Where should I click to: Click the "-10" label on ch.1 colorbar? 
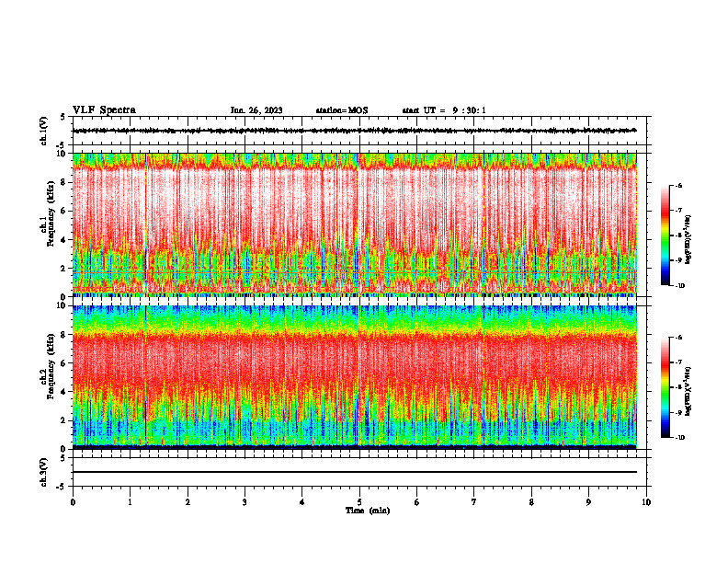(x=679, y=286)
